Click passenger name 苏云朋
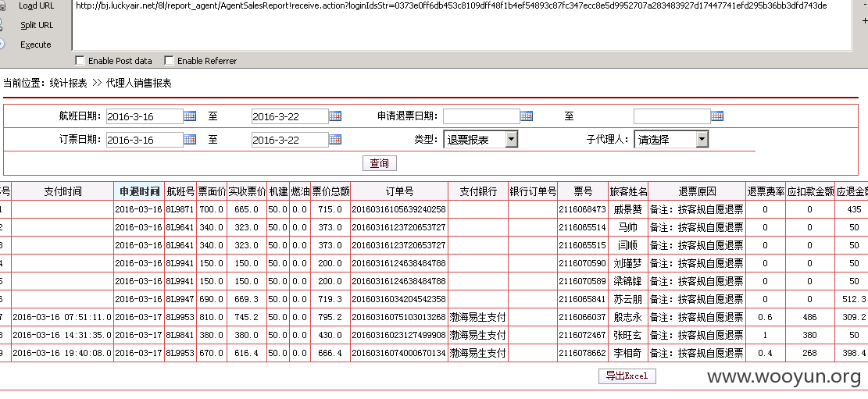This screenshot has height=399, width=868. click(627, 299)
